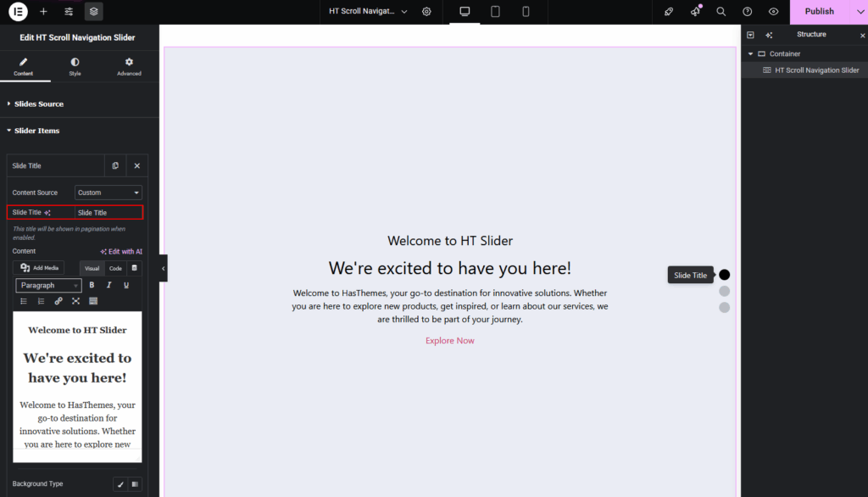
Task: Open the site settings sliders icon
Action: (x=69, y=12)
